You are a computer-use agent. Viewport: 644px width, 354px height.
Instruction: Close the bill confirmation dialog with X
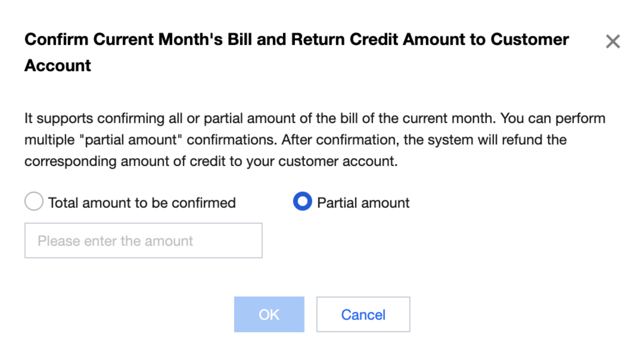coord(613,41)
